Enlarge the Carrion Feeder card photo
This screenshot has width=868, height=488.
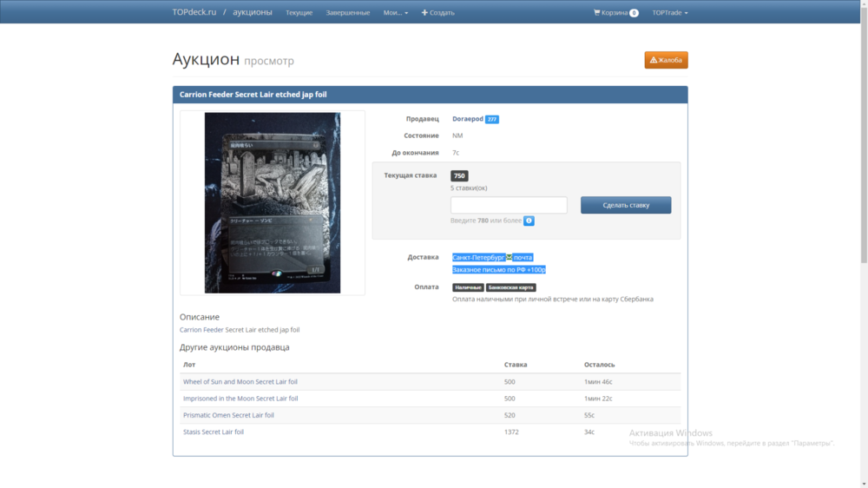tap(273, 202)
